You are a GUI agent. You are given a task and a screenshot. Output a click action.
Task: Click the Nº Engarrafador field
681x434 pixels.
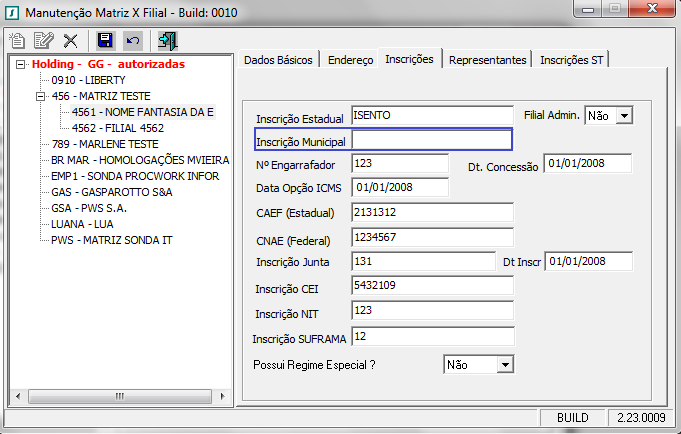point(400,164)
